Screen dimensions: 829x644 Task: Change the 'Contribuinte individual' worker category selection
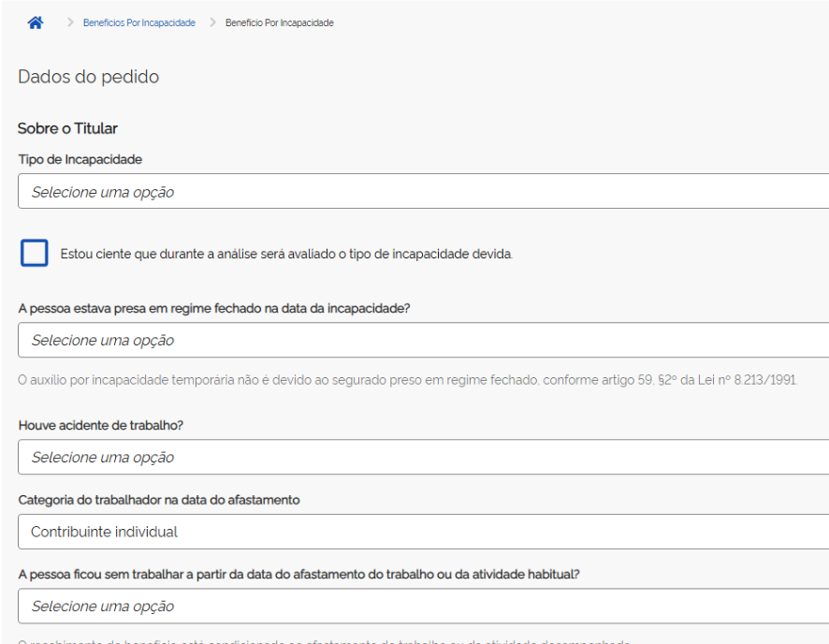pyautogui.click(x=423, y=532)
